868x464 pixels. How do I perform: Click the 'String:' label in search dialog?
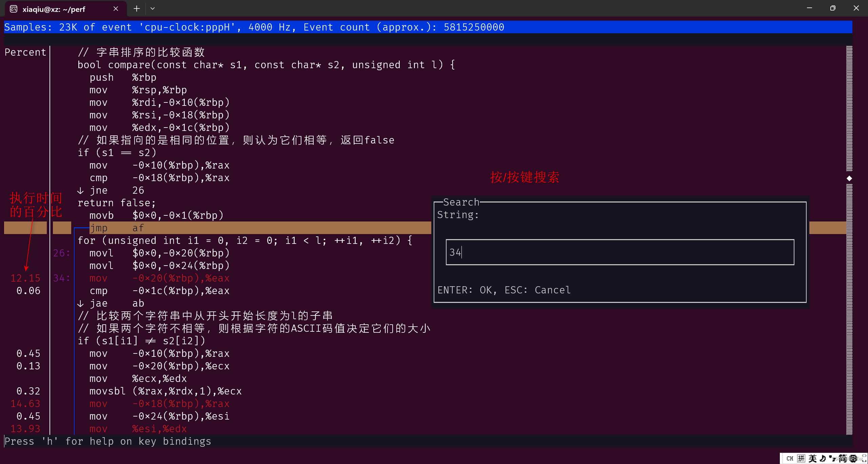pos(458,215)
